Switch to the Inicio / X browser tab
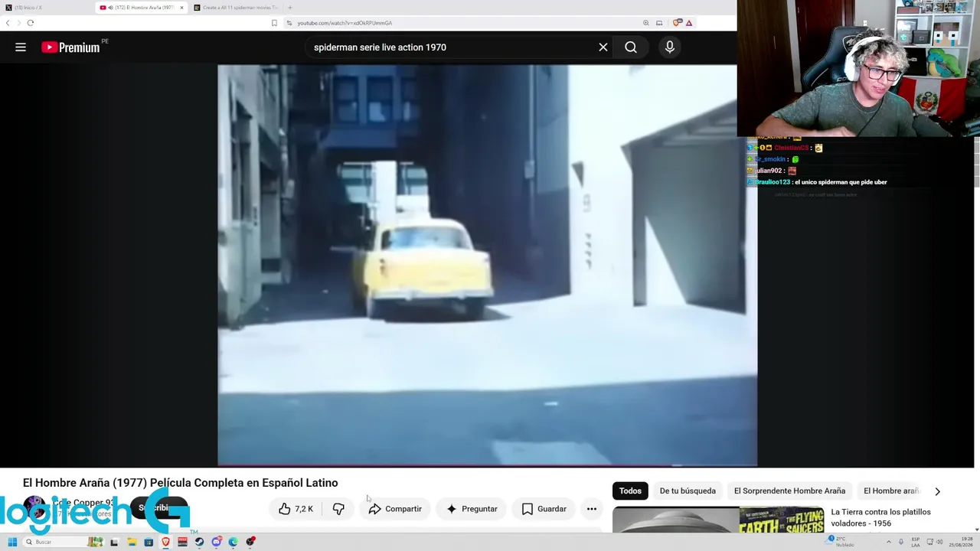980x551 pixels. 46,8
